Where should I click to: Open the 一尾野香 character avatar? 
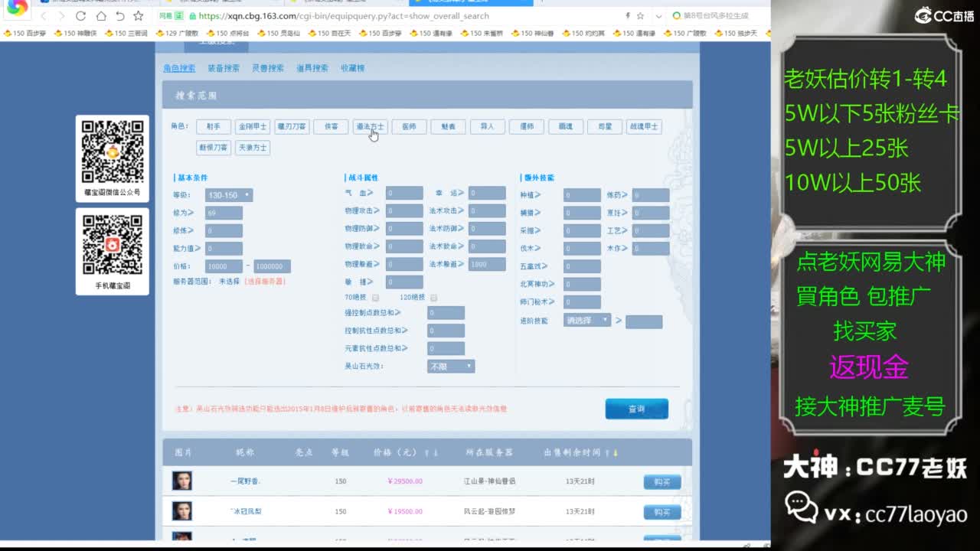181,481
